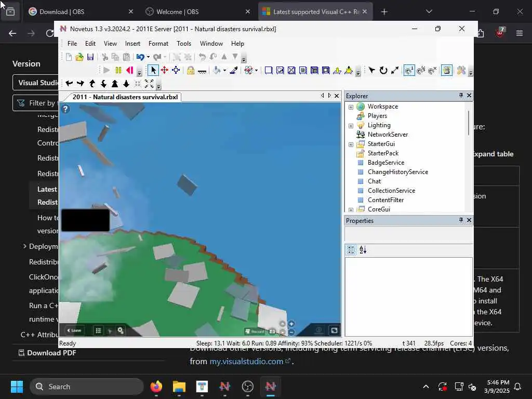Zoom camera in with double up arrow

click(x=115, y=84)
